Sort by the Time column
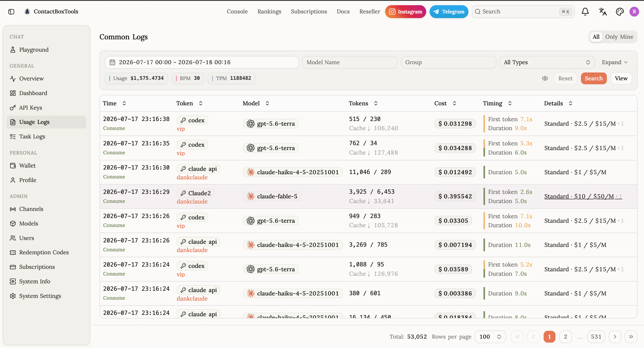The image size is (644, 348). (114, 103)
